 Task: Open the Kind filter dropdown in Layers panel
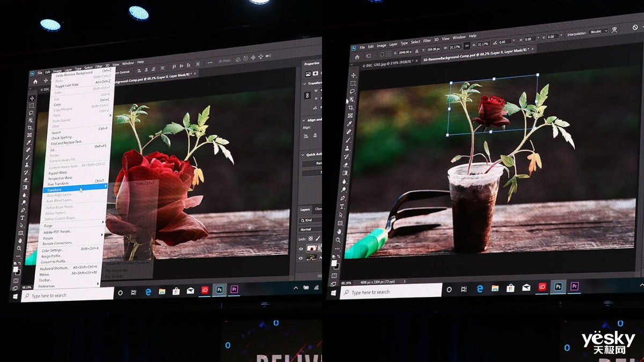coord(310,220)
